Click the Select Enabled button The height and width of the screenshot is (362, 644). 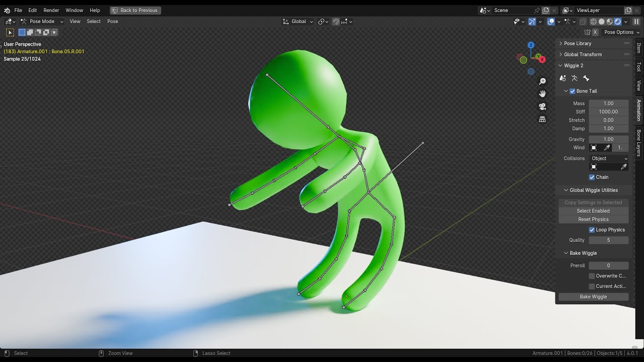coord(593,211)
